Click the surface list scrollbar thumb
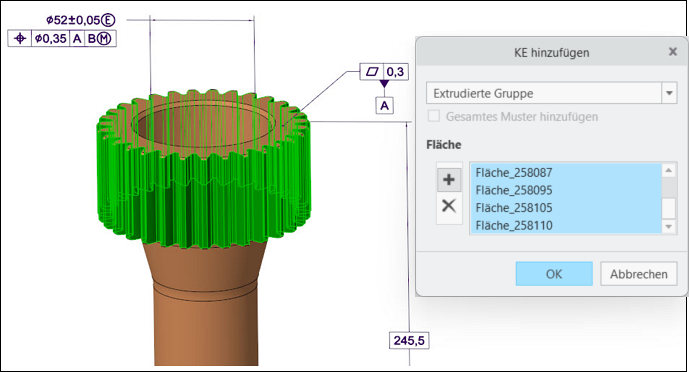689x372 pixels. point(668,208)
